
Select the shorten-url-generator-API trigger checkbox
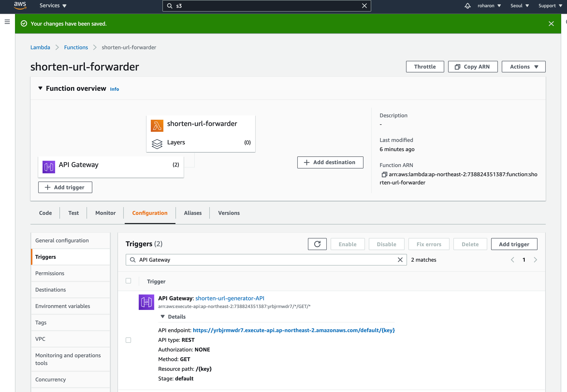coord(128,340)
